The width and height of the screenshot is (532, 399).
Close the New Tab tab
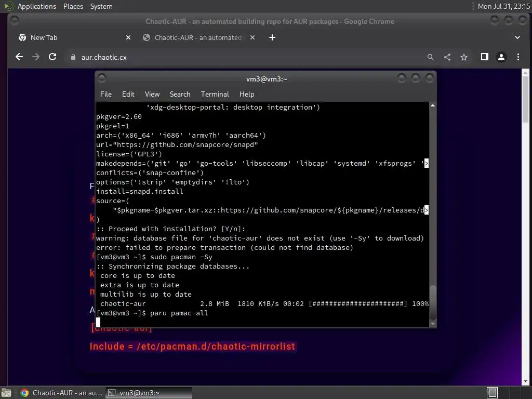[128, 37]
